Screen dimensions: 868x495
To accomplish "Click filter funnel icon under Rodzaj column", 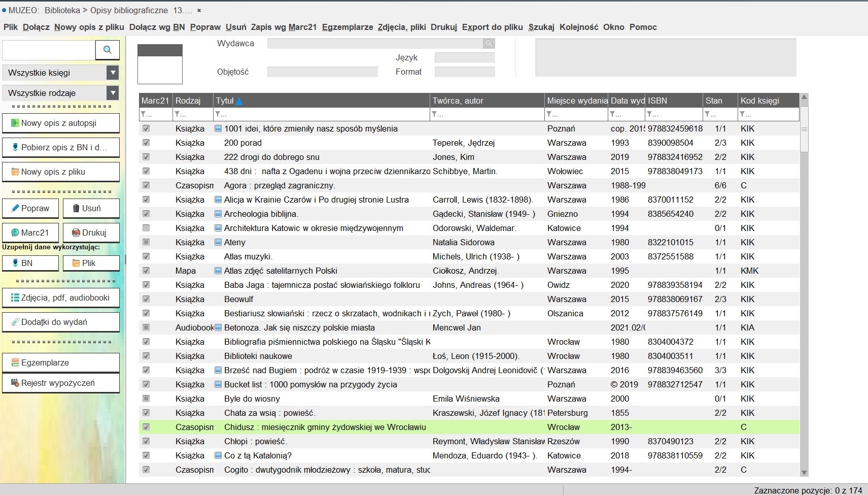I will [x=177, y=115].
